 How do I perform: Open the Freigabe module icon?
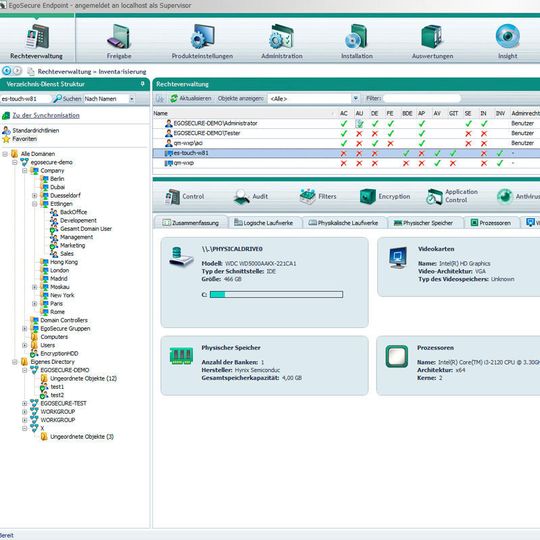coord(118,37)
